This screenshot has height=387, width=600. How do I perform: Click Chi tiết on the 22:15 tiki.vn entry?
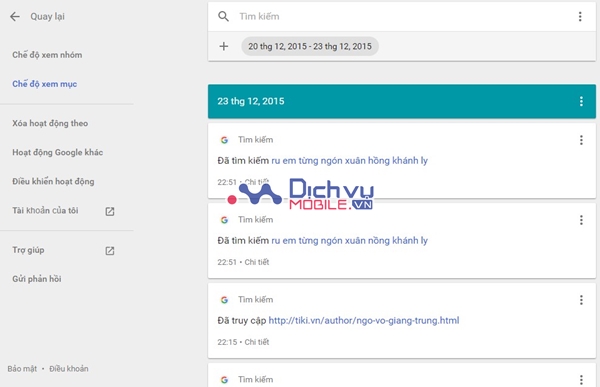[257, 342]
